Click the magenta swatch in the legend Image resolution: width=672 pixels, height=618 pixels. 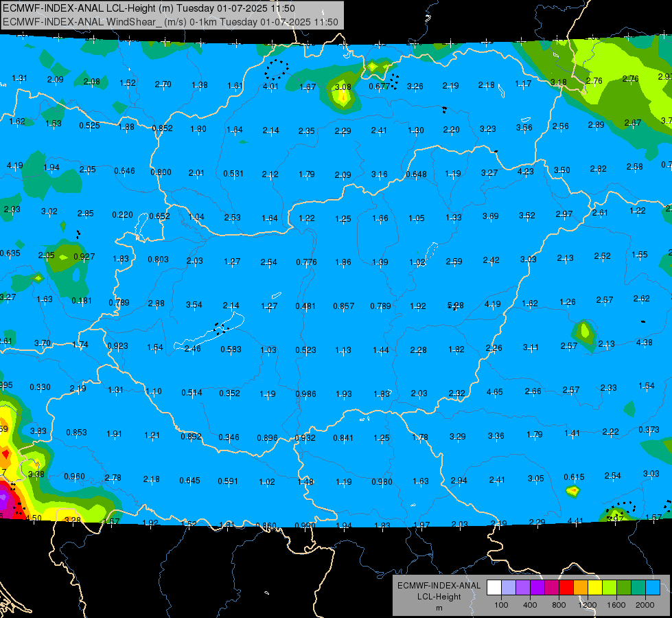click(x=552, y=587)
